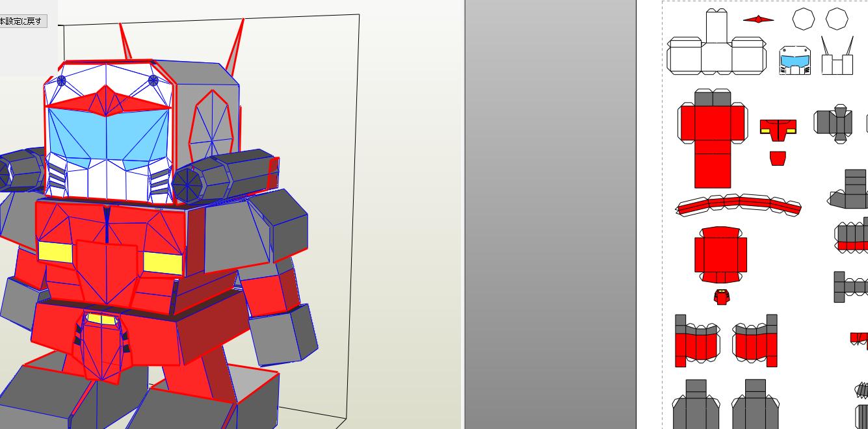
Task: Select the second octagon pattern piece
Action: pyautogui.click(x=837, y=19)
